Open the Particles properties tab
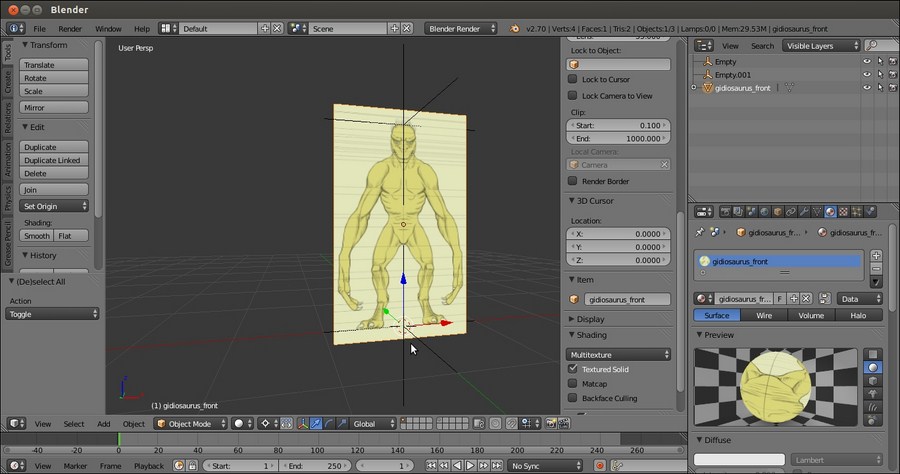Image resolution: width=900 pixels, height=474 pixels. [x=857, y=212]
